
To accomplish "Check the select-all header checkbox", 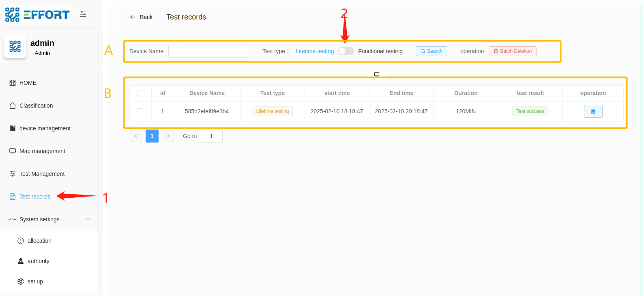I will (140, 93).
